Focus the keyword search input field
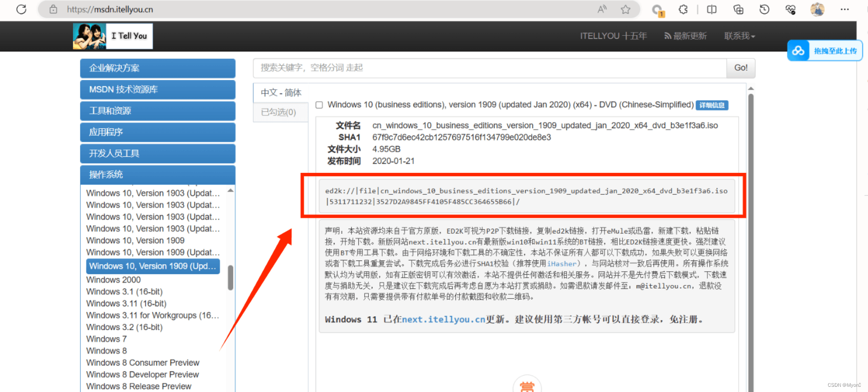 [x=490, y=68]
